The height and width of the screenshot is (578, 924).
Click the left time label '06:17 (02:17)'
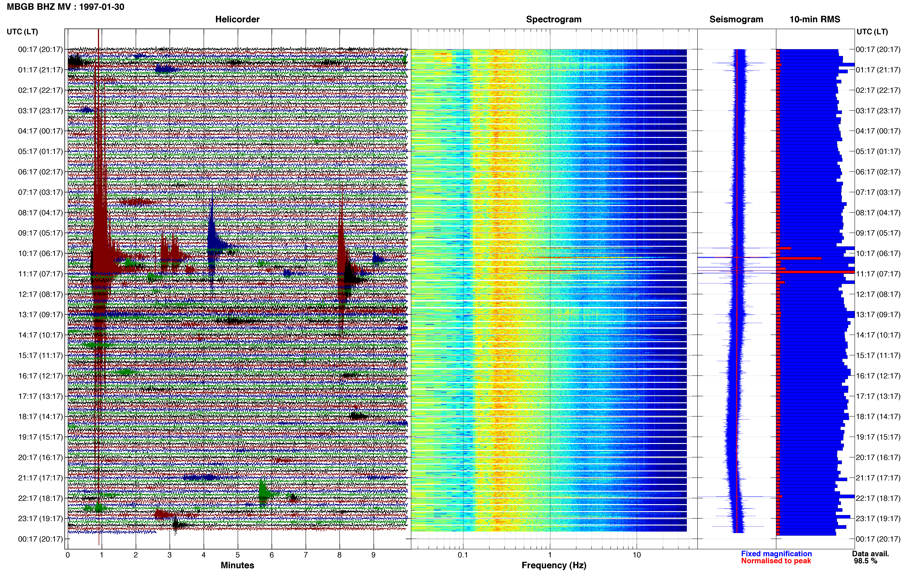tap(41, 172)
